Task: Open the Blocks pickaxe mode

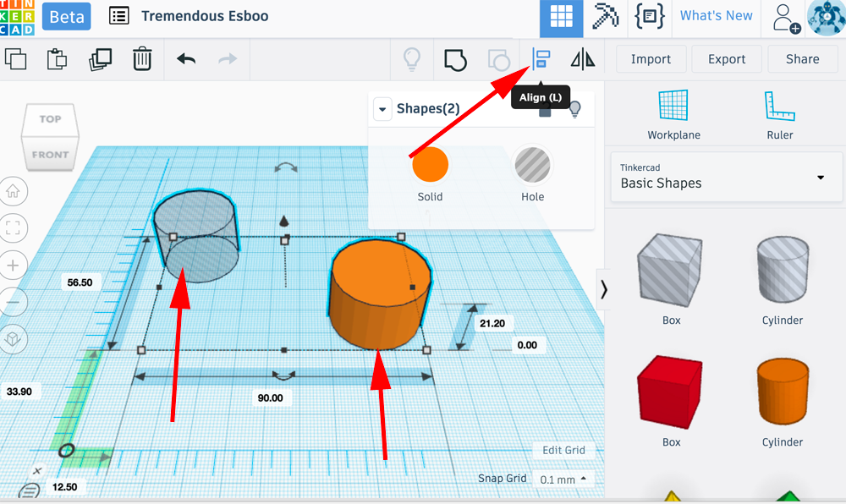Action: point(605,16)
